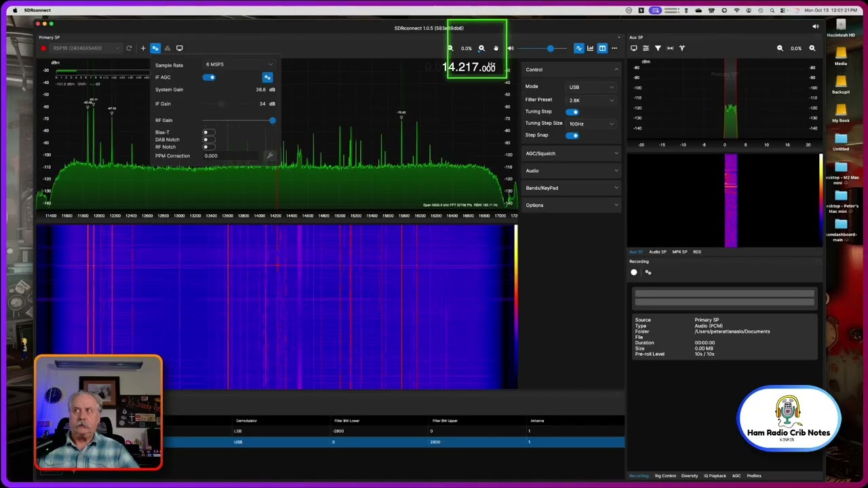Collapse the Control section

572,70
